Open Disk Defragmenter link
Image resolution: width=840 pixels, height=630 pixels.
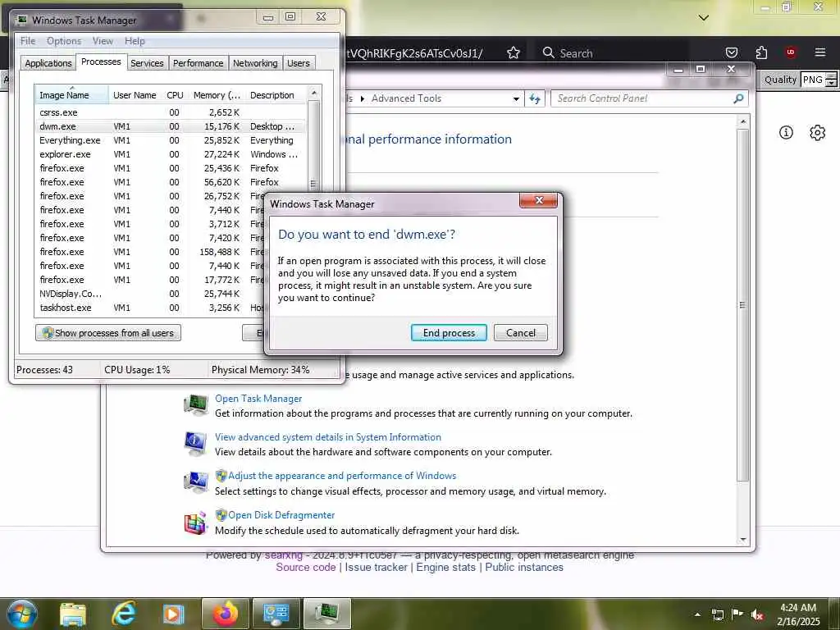[x=281, y=515]
